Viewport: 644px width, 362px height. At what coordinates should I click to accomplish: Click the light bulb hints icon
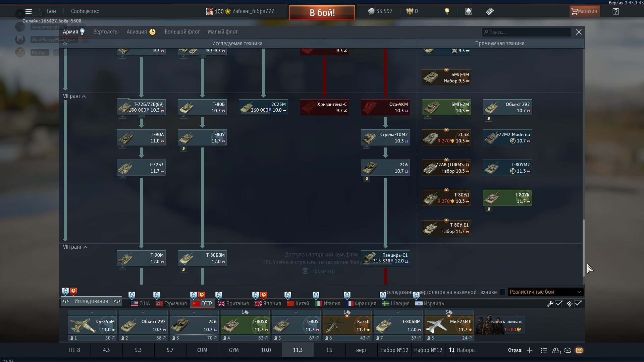447,11
